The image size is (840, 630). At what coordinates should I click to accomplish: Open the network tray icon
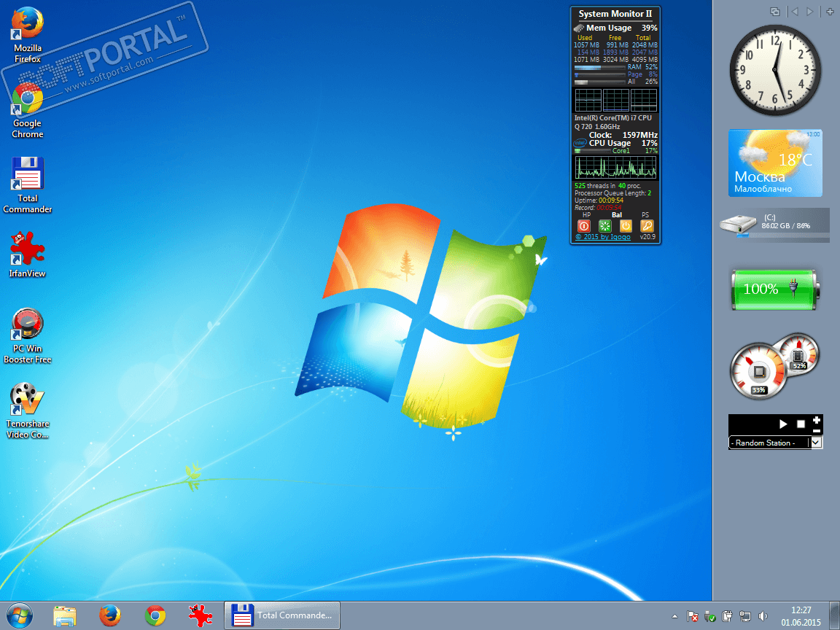(x=744, y=617)
